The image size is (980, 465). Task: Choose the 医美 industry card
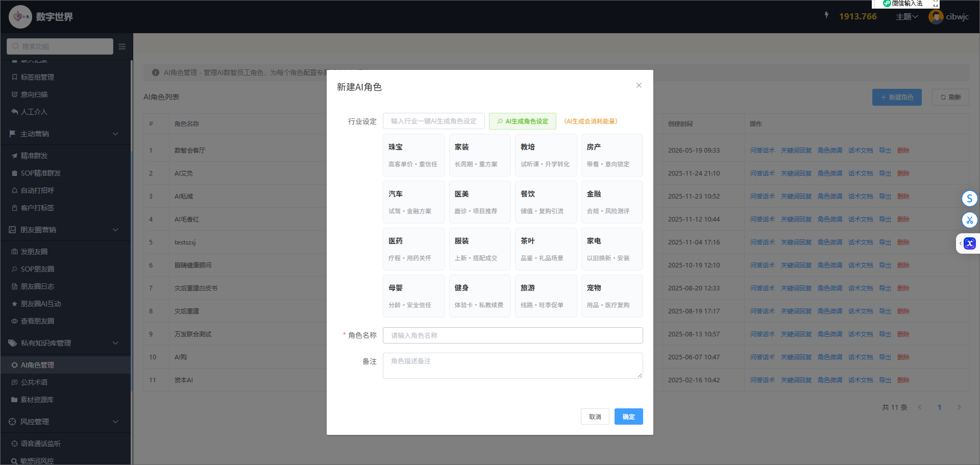point(480,202)
